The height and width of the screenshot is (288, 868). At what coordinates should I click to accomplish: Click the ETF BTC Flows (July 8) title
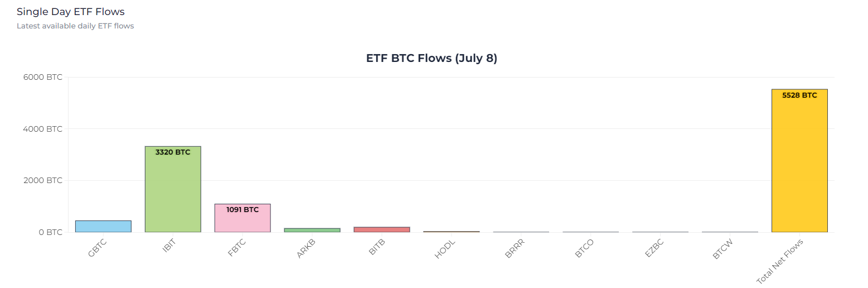431,58
